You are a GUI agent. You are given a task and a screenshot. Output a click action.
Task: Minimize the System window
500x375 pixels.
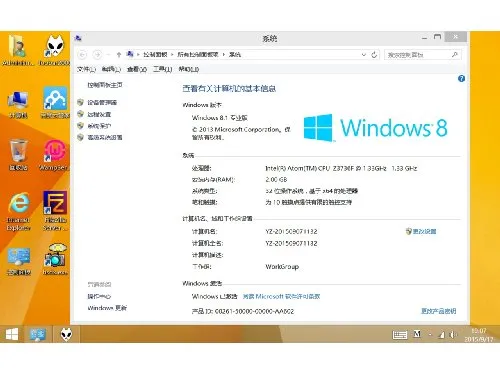click(424, 37)
